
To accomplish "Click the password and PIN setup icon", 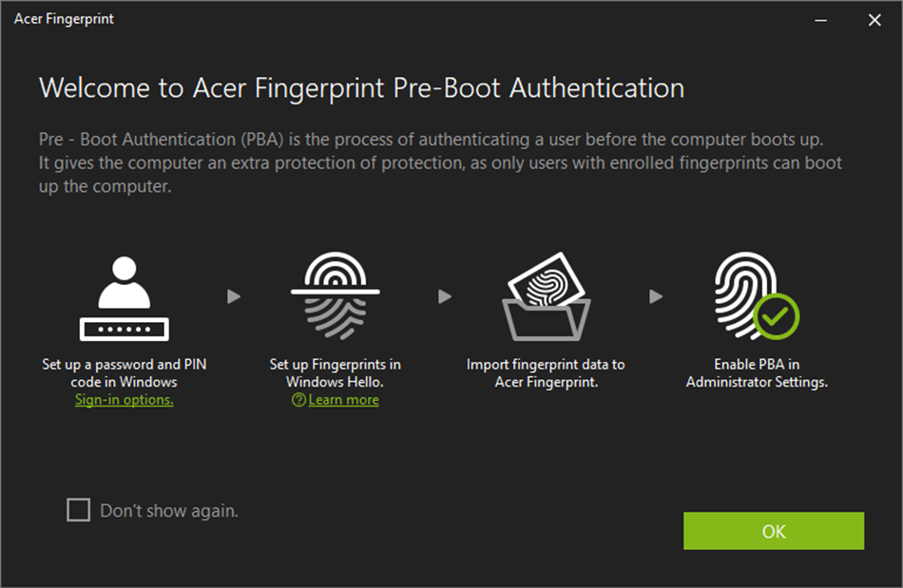I will click(x=123, y=294).
